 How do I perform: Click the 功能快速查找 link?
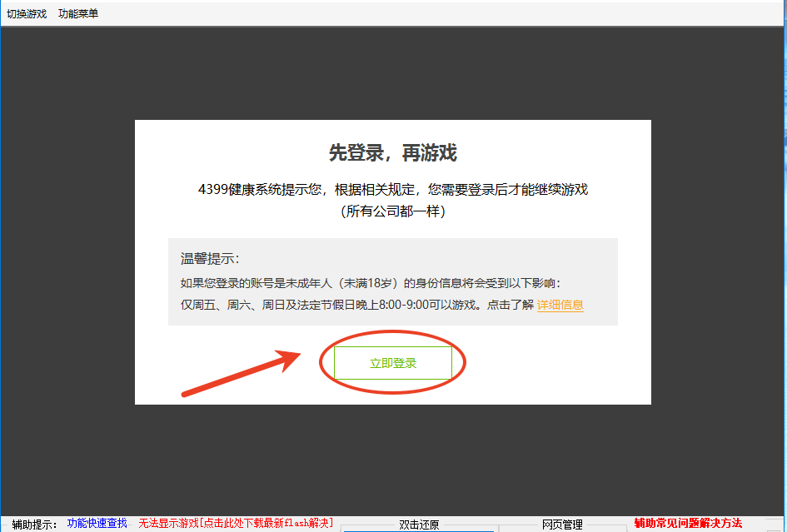coord(100,523)
